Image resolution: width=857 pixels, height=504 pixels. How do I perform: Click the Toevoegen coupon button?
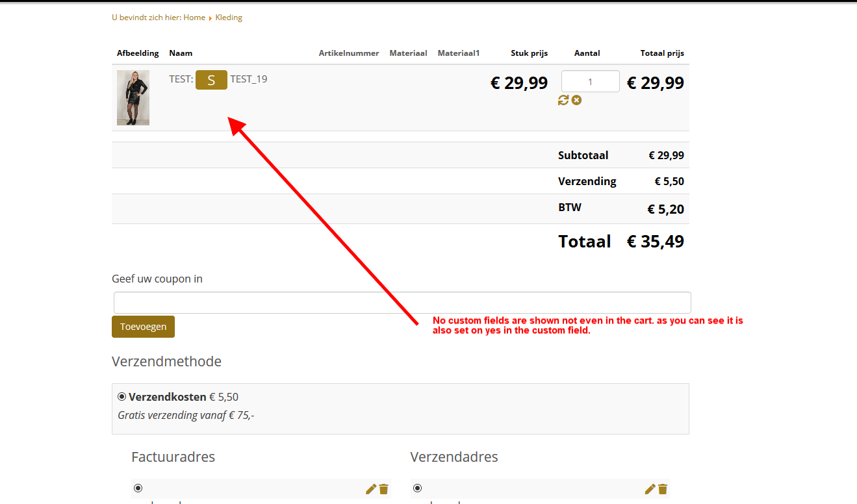143,327
